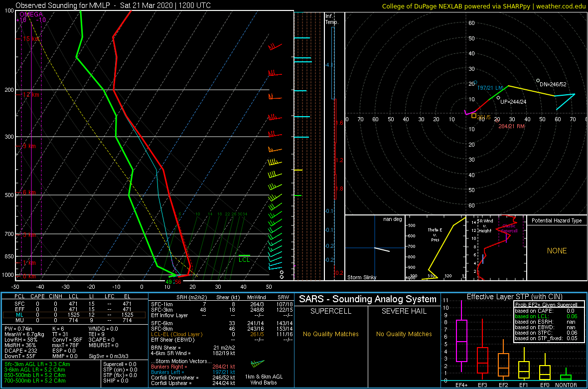This screenshot has height=389, width=588.
Task: Click the DN=246/52 Corfidi downshear circle
Action: click(538, 80)
